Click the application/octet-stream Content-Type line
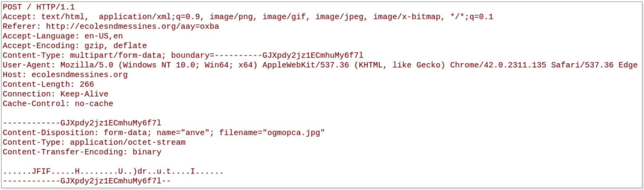Image resolution: width=644 pixels, height=190 pixels. click(x=94, y=142)
